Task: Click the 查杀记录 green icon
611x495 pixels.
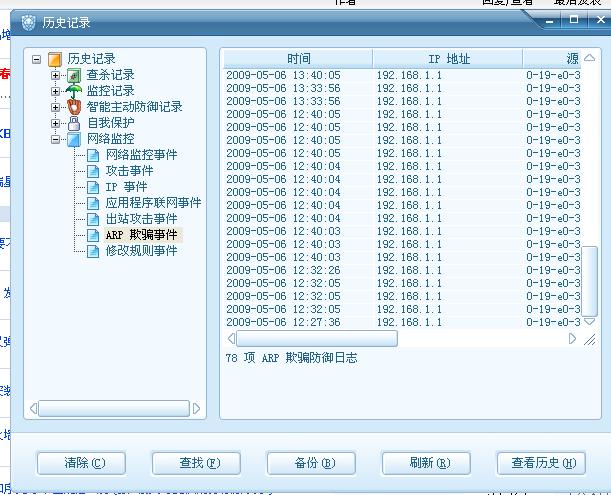Action: pos(74,75)
